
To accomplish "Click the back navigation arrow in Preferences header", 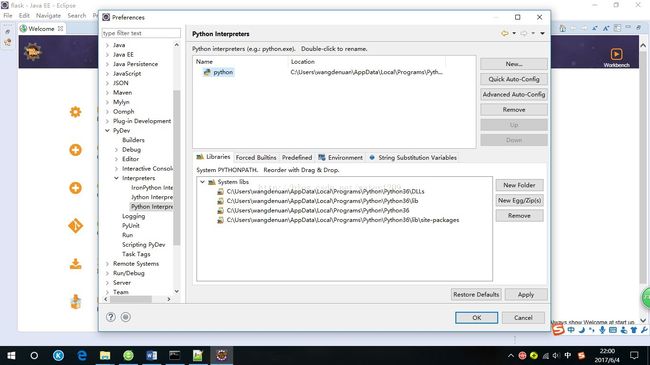I will pyautogui.click(x=504, y=33).
